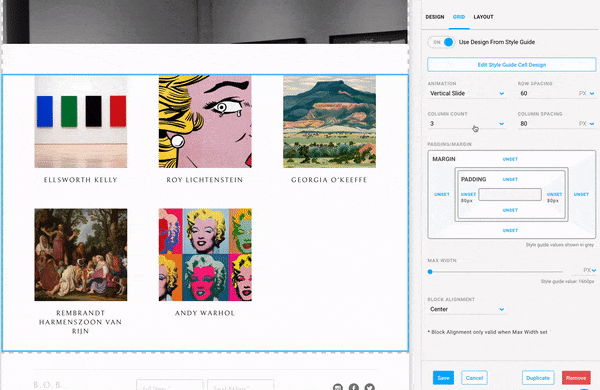
Task: Expand the Animation Vertical Slide dropdown
Action: (x=467, y=93)
